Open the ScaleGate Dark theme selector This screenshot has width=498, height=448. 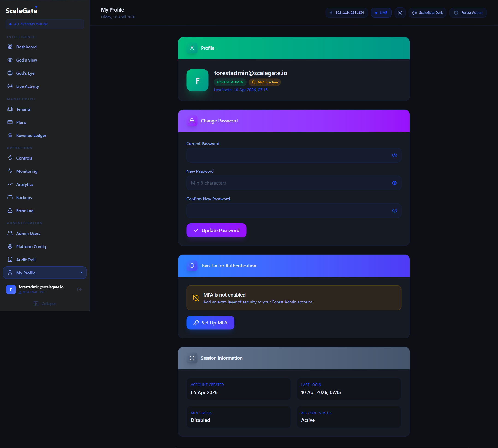click(427, 13)
